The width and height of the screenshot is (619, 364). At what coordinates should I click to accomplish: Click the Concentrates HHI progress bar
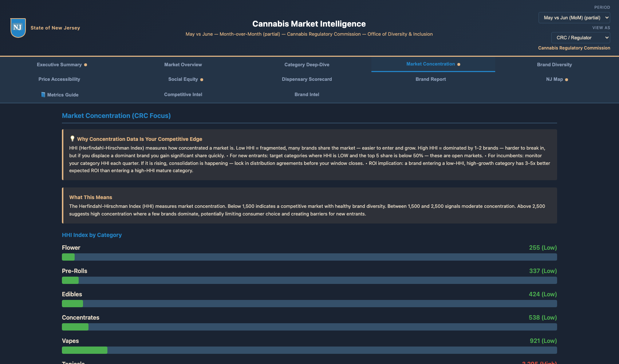[309, 327]
